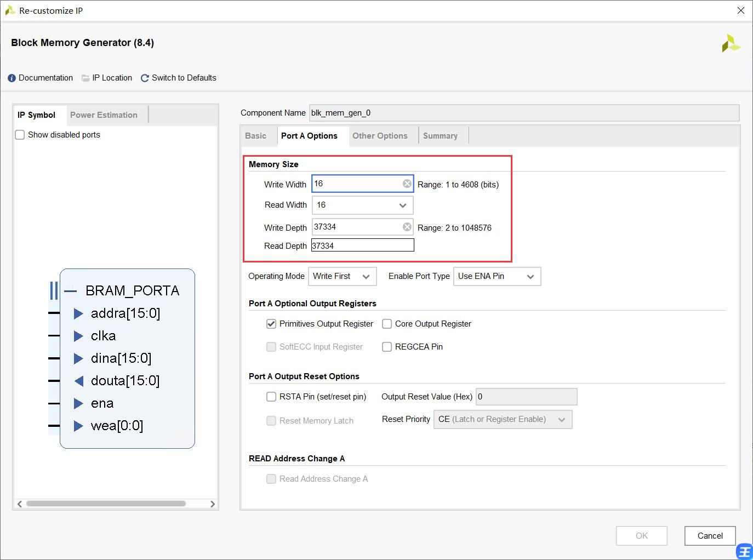Image resolution: width=753 pixels, height=560 pixels.
Task: Open the Enable Port Type dropdown
Action: tap(497, 276)
